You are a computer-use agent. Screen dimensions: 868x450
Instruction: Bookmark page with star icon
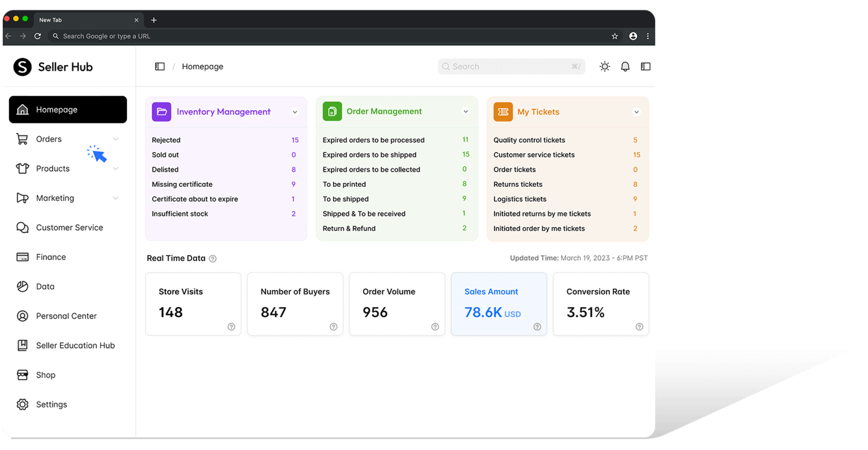tap(615, 36)
